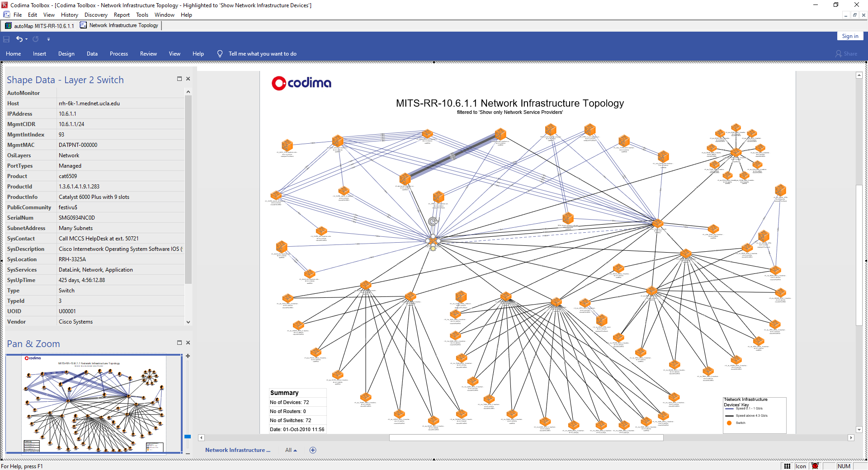Open the Edit menu

[33, 15]
